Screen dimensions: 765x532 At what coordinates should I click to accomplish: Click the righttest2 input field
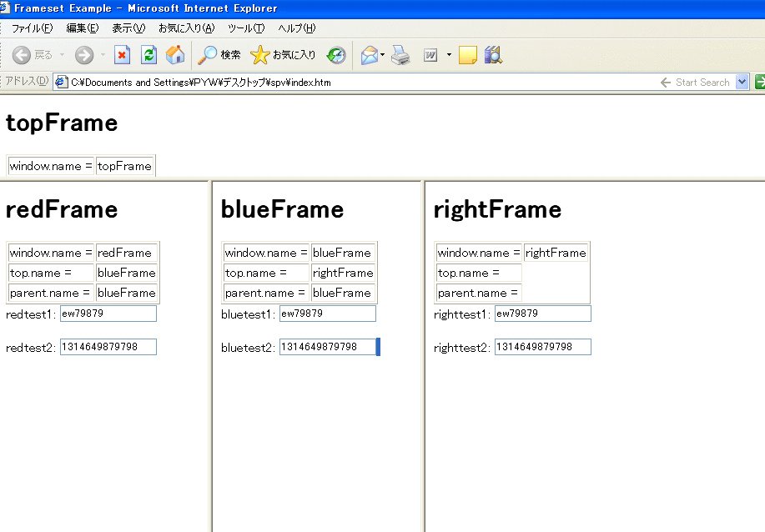[x=543, y=347]
